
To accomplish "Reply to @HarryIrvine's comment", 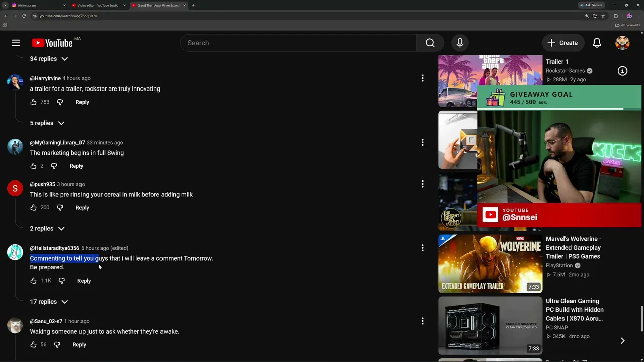I will [82, 102].
